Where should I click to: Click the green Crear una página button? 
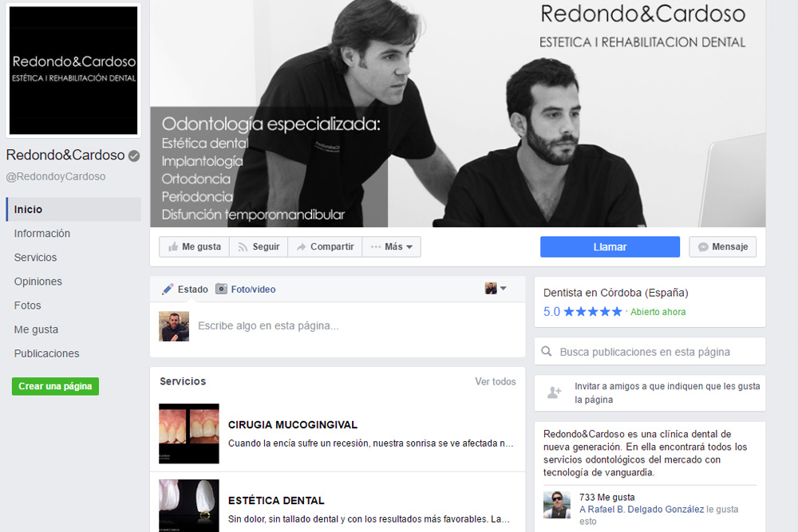(x=56, y=386)
